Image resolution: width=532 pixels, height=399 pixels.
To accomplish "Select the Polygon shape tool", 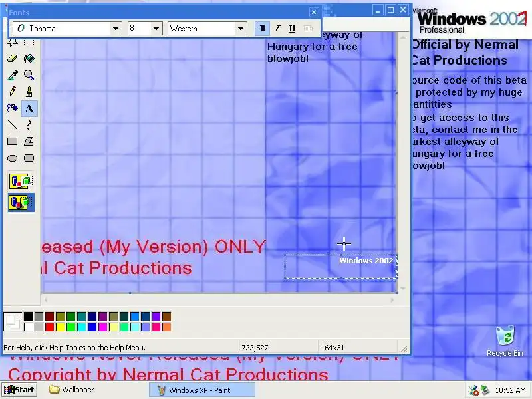I will coord(29,142).
